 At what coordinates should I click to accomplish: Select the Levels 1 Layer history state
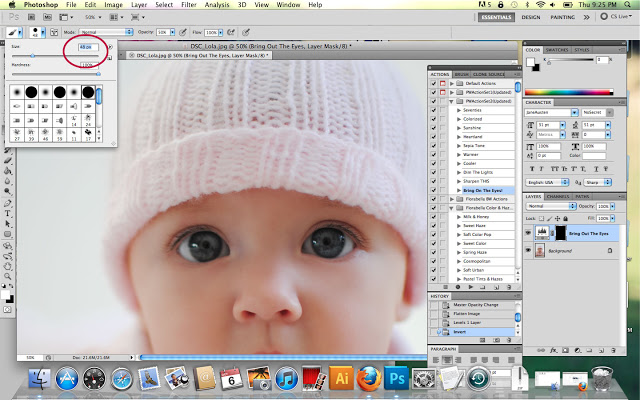(467, 323)
